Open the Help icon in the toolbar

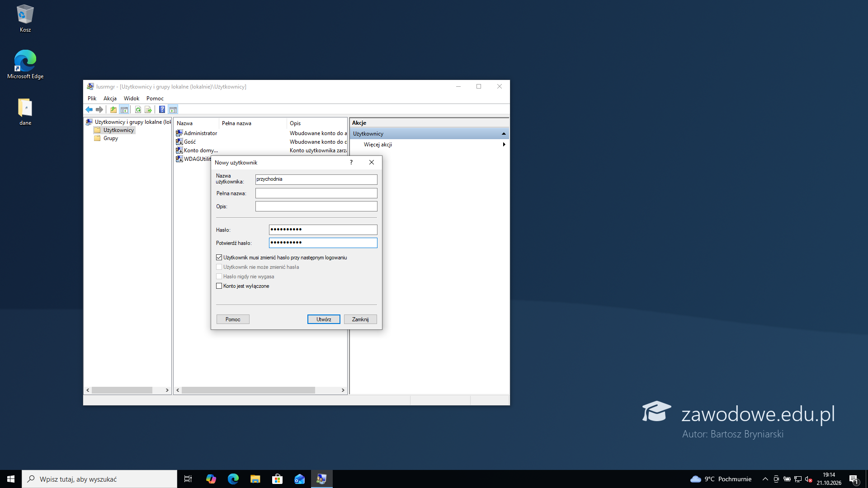(162, 110)
